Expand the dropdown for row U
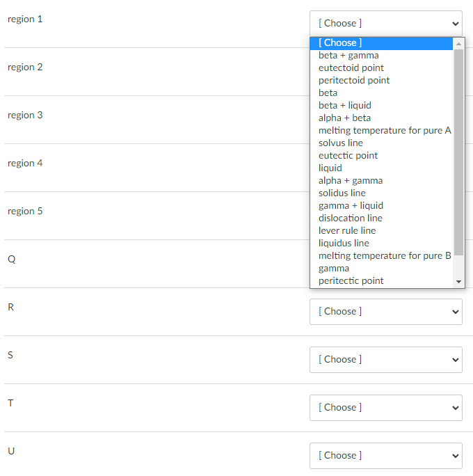The height and width of the screenshot is (476, 473). click(385, 455)
